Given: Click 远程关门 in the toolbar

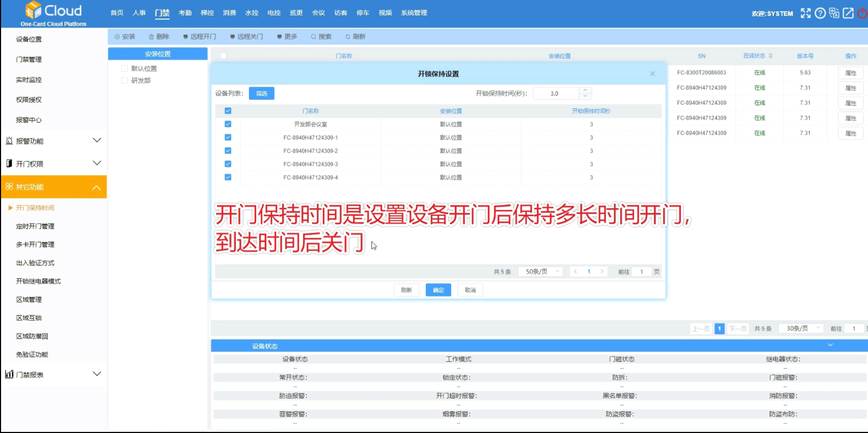Looking at the screenshot, I should [246, 36].
